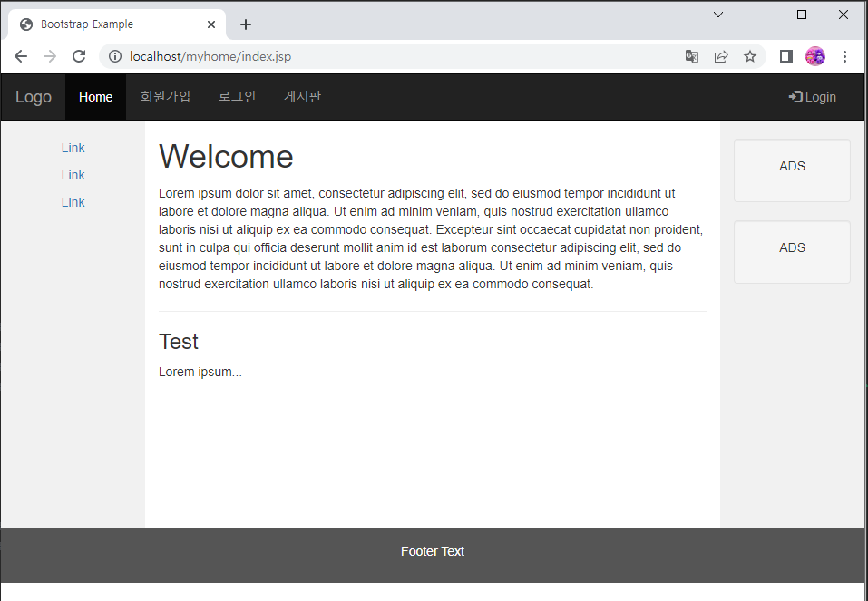Viewport: 868px width, 601px height.
Task: Open the 로그인 menu item
Action: coord(237,97)
